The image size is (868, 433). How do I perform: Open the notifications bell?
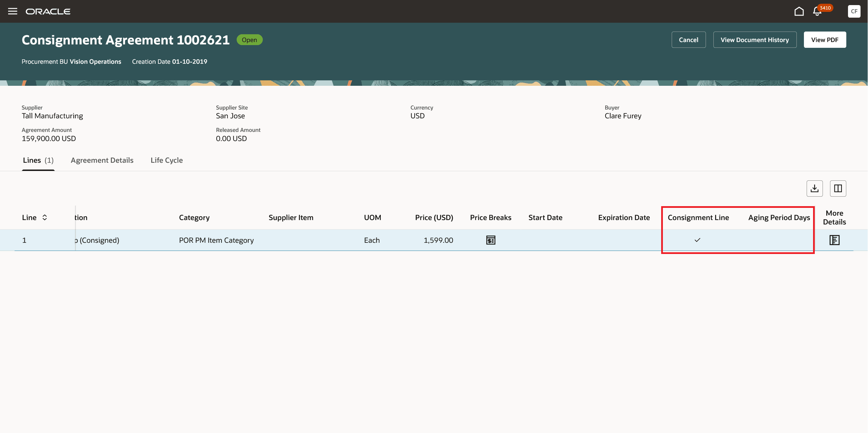click(x=817, y=12)
